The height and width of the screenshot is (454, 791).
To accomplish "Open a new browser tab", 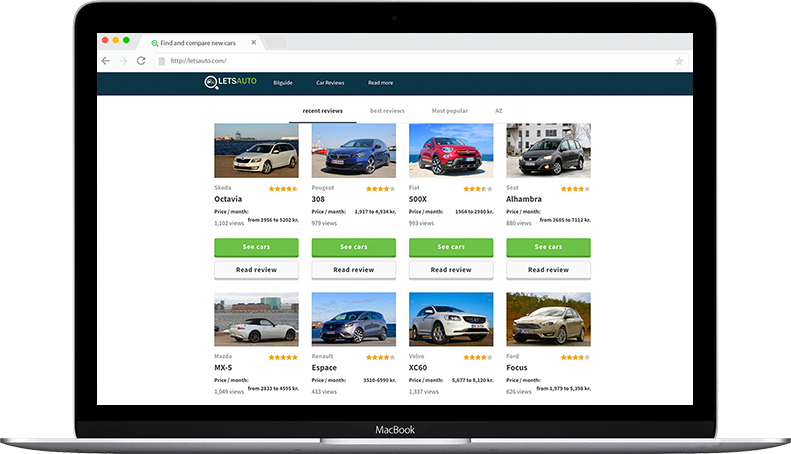I will click(x=276, y=42).
